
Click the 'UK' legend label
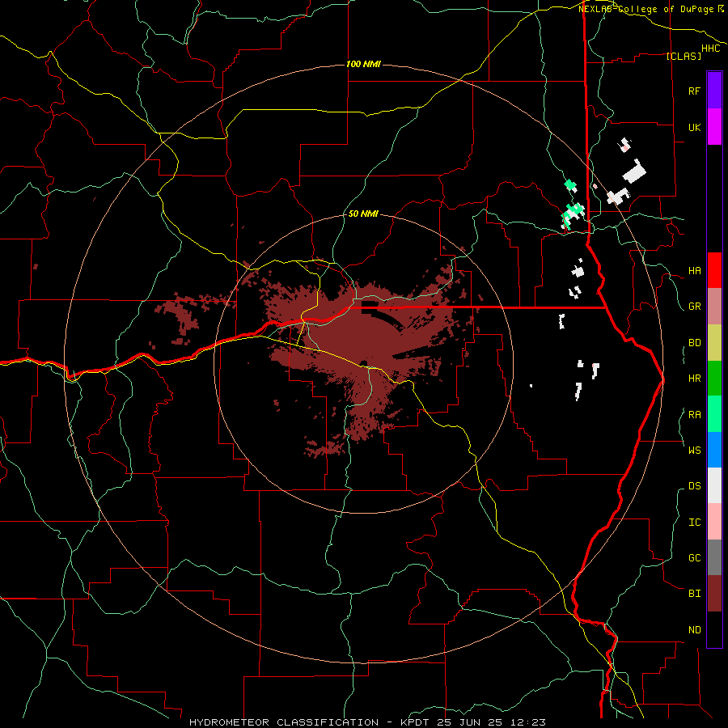(x=694, y=127)
